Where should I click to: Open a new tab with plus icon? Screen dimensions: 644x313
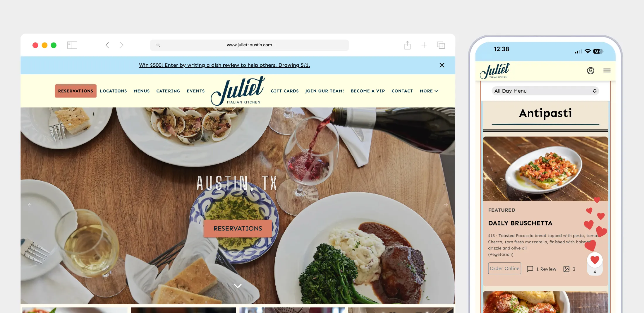pyautogui.click(x=424, y=45)
